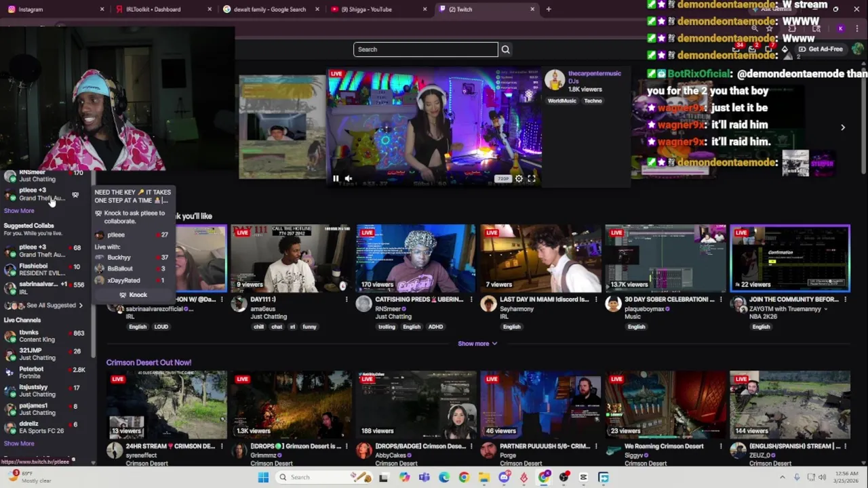Open options menu for CATFISHING PREDS stream
The height and width of the screenshot is (488, 868).
[471, 300]
